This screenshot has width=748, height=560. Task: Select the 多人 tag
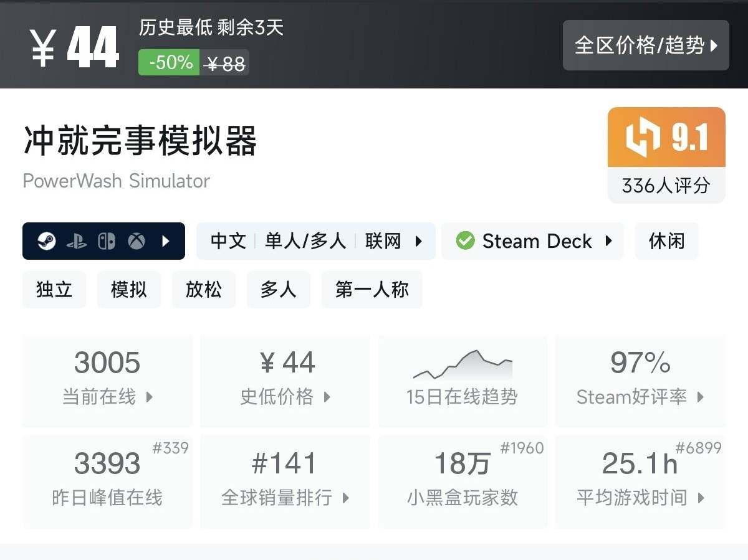coord(279,290)
